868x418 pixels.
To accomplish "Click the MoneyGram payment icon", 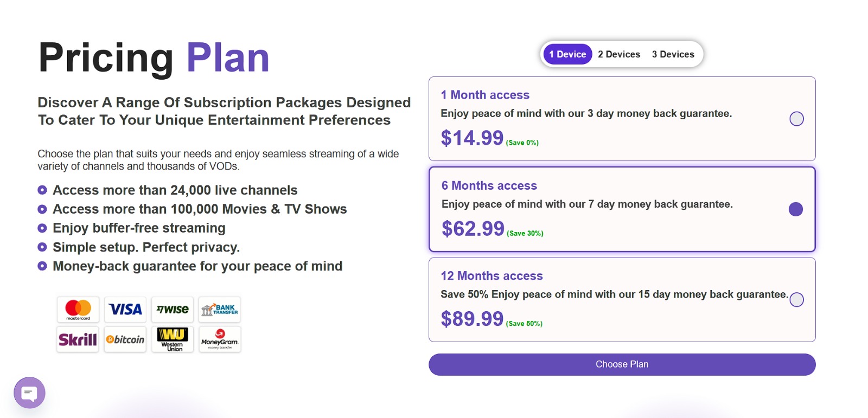I will click(220, 339).
